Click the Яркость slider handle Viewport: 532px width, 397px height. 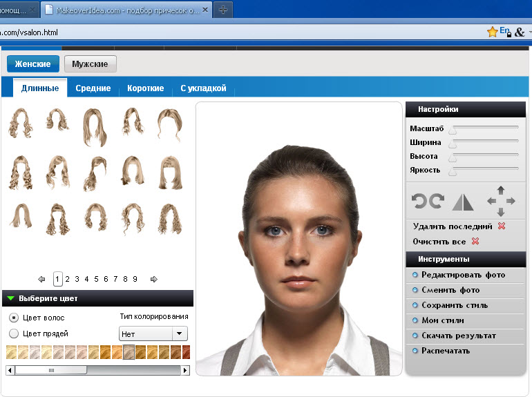coord(453,171)
